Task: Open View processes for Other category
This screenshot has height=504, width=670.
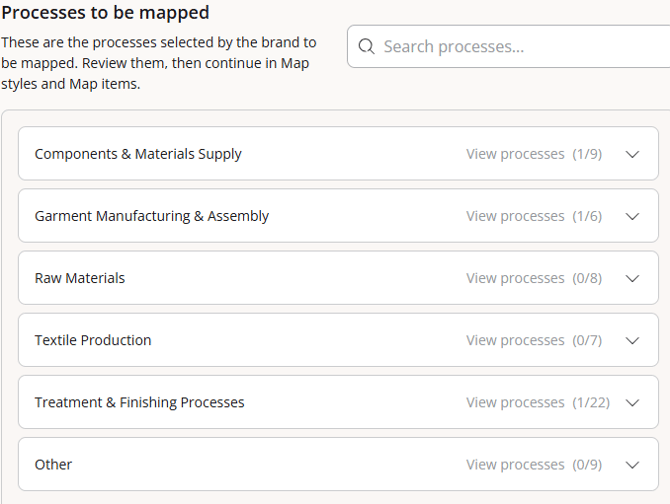Action: coord(515,464)
